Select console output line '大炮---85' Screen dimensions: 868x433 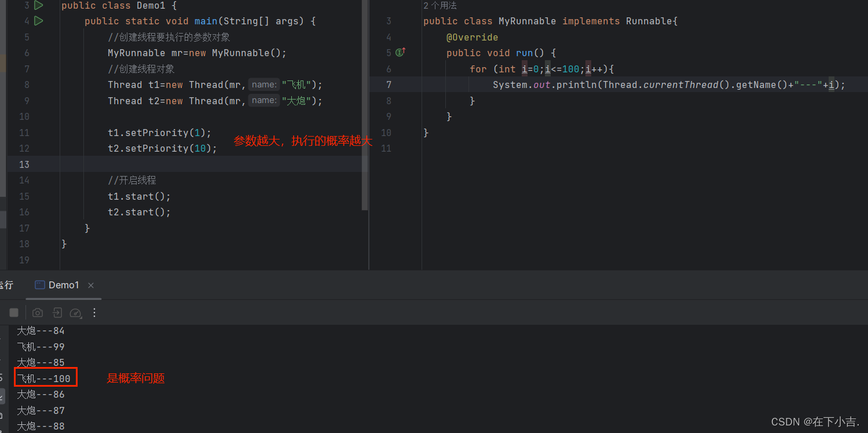[x=41, y=362]
